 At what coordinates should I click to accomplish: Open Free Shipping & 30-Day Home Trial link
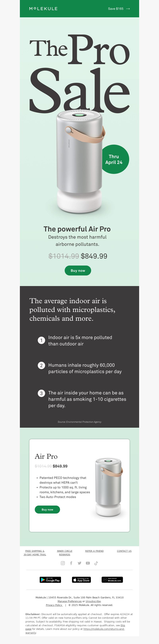pos(35,553)
